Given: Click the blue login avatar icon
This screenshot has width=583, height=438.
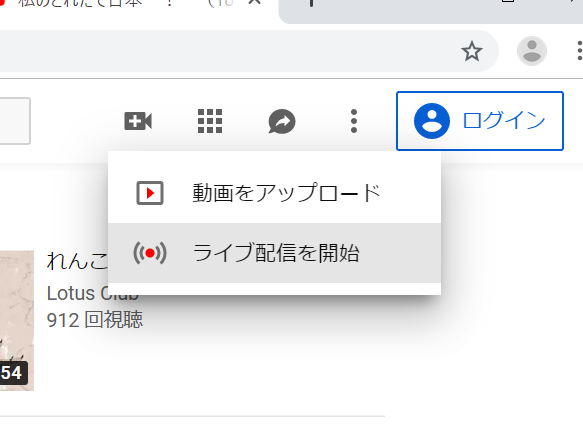Looking at the screenshot, I should (432, 121).
